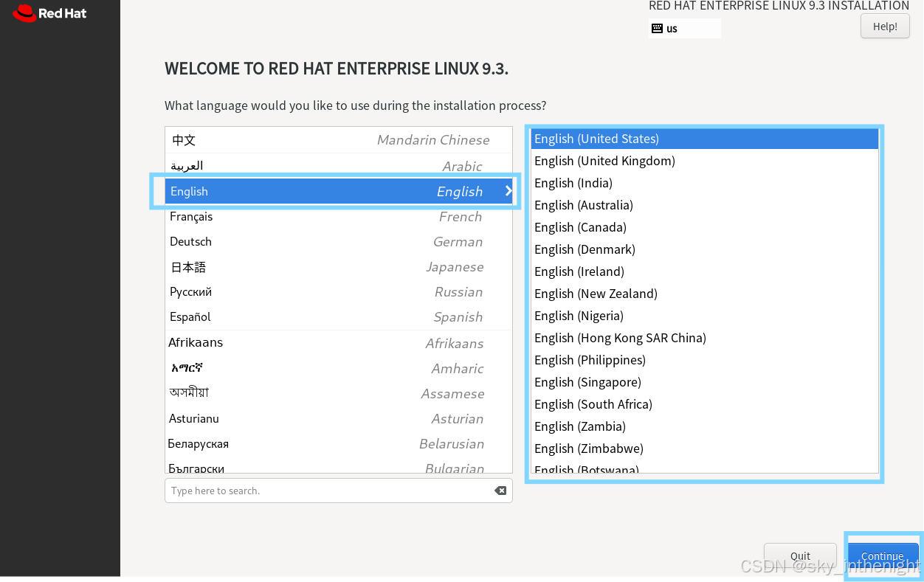Pick English (Philippines) locale

[705, 360]
